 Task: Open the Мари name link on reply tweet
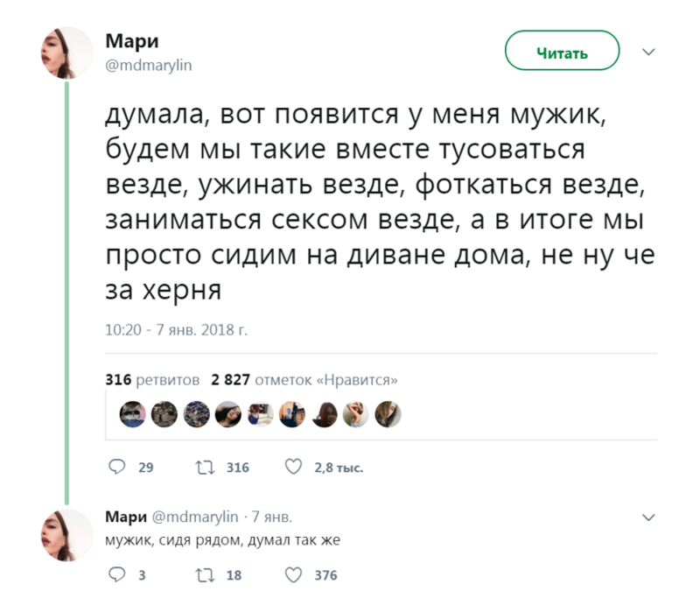point(120,517)
